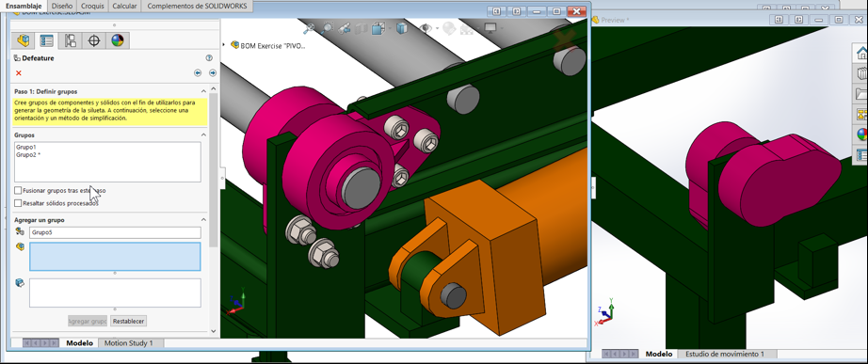This screenshot has height=364, width=868.
Task: Select Grupo2 * in the Grupos list
Action: [28, 155]
